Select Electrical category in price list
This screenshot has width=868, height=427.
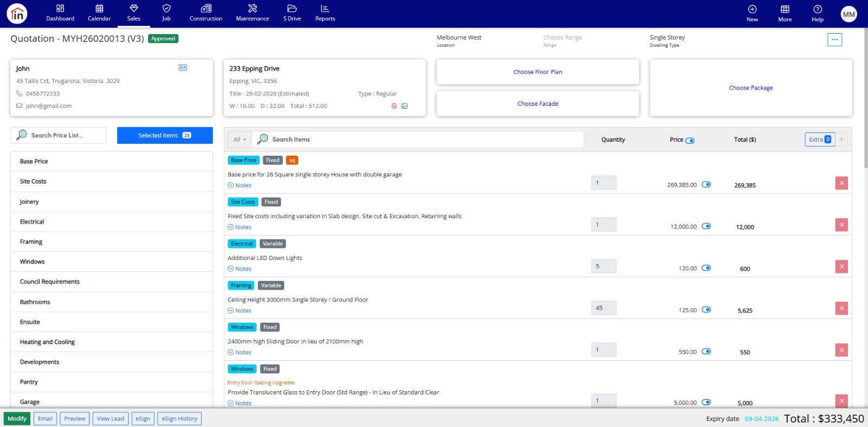tap(32, 222)
